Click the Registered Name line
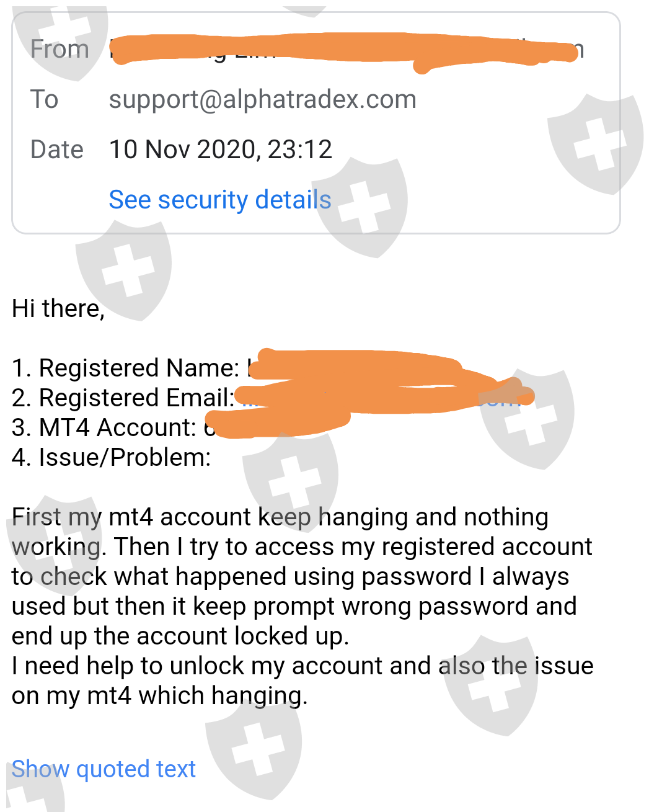 click(124, 368)
